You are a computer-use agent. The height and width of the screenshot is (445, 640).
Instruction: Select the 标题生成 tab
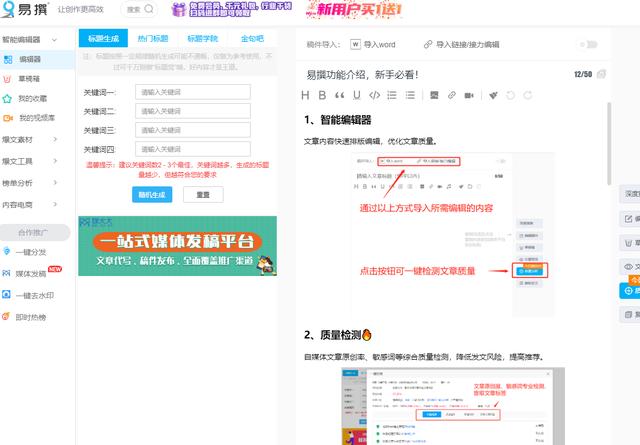(103, 38)
